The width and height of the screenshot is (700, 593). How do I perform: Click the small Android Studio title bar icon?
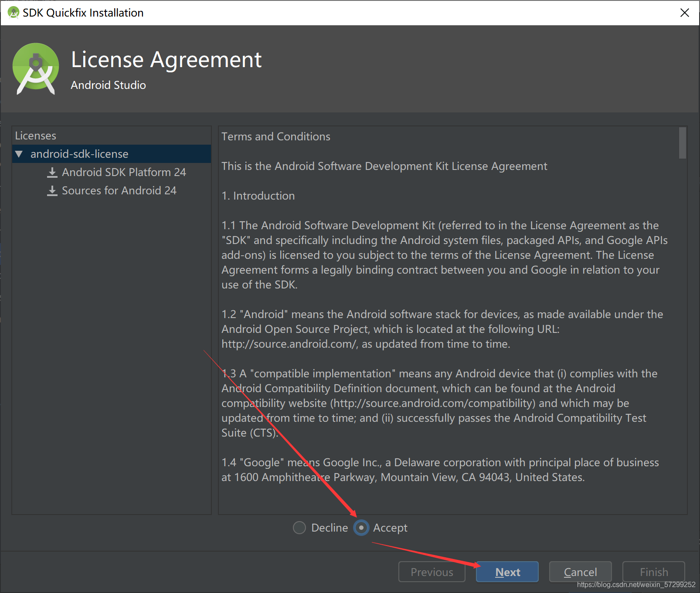coord(14,13)
